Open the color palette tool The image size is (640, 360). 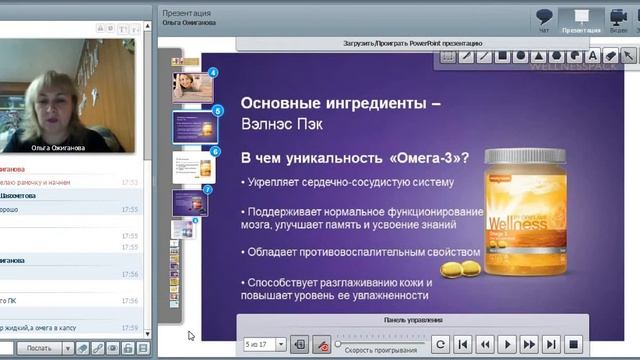575,56
